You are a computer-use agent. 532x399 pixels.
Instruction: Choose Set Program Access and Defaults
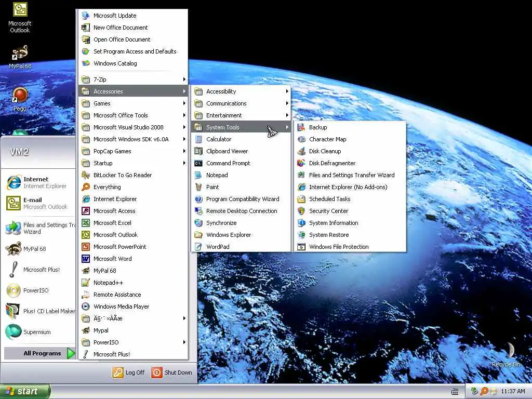(x=133, y=51)
